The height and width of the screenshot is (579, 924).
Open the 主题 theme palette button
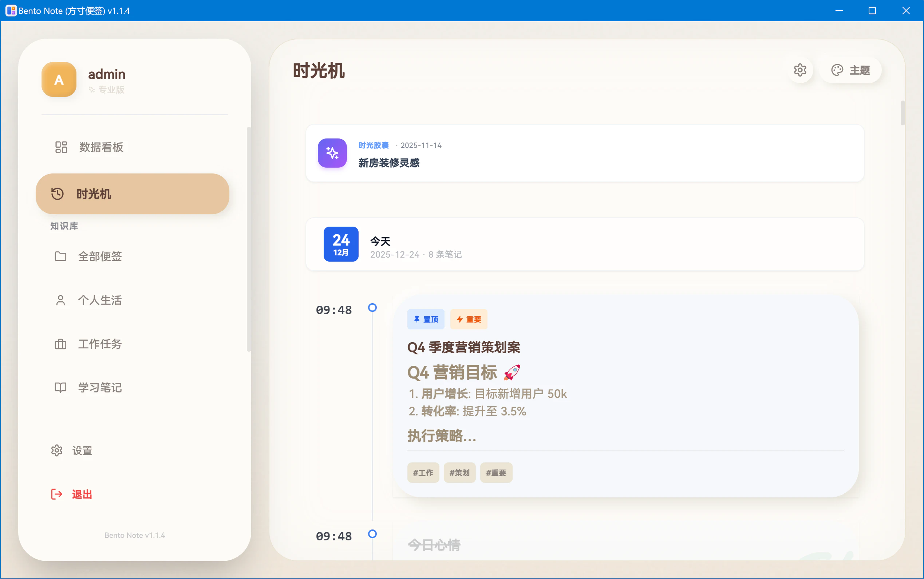point(850,70)
